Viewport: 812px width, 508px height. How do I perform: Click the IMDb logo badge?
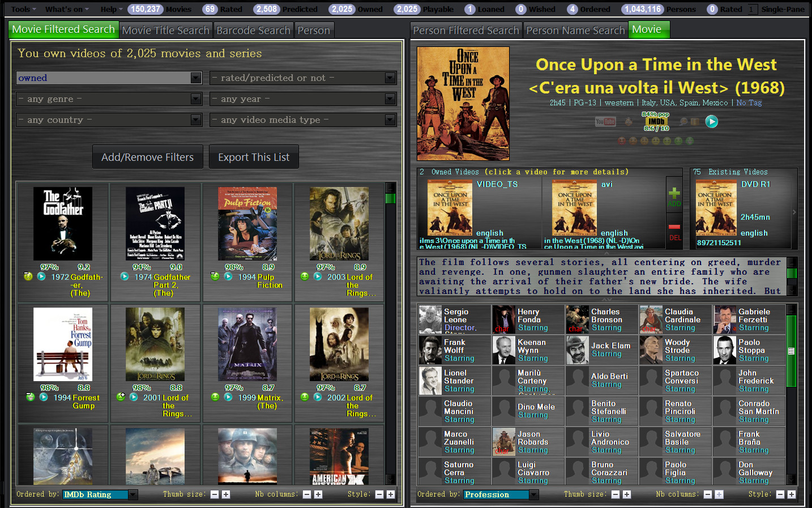pyautogui.click(x=656, y=122)
